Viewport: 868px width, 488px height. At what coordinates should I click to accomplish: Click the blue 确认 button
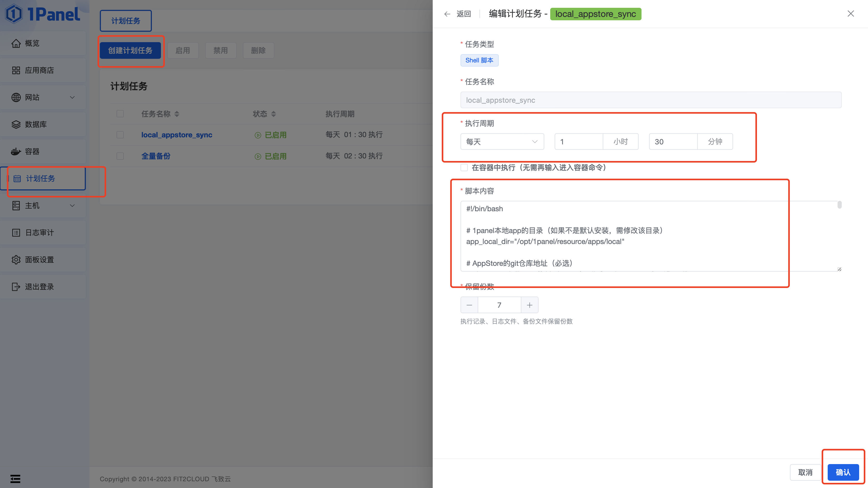[843, 472]
